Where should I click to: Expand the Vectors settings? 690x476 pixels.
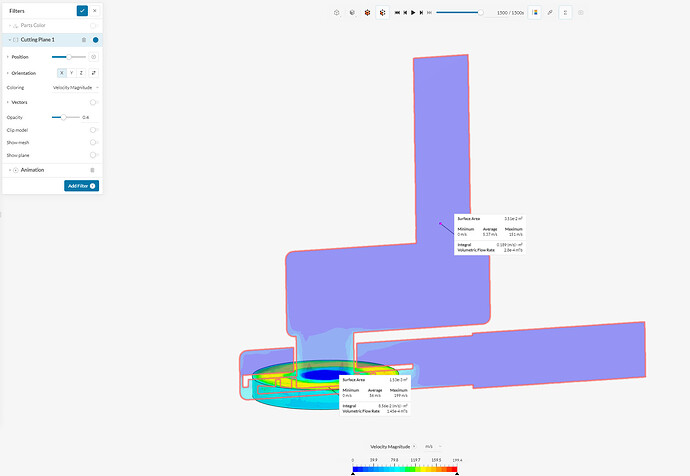7,102
